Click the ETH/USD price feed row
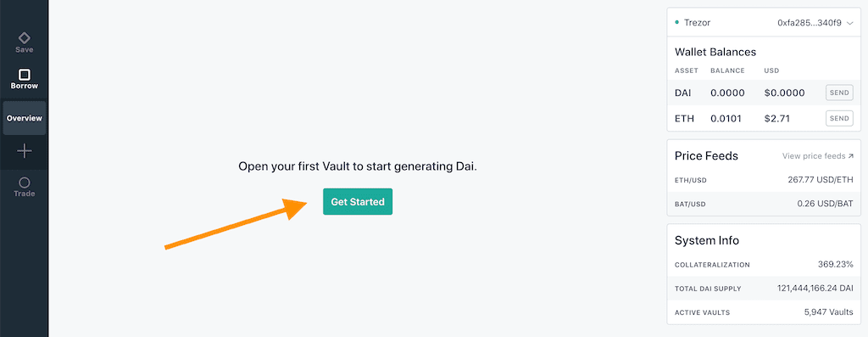 click(764, 180)
